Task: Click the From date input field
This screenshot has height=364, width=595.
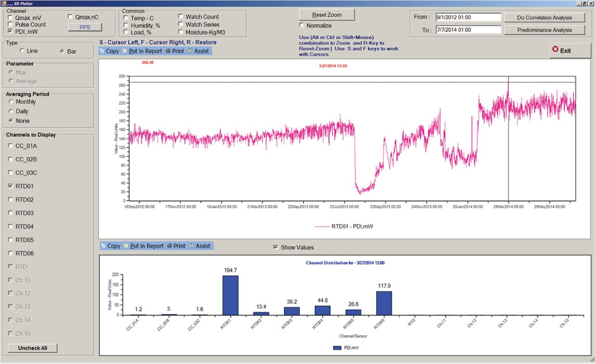Action: (468, 17)
